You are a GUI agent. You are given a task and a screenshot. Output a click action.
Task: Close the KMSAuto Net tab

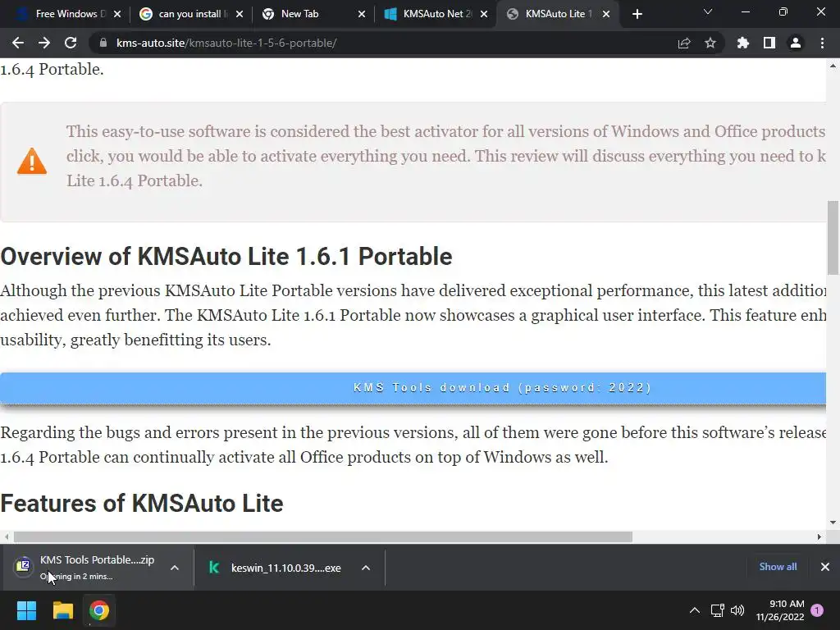tap(484, 14)
